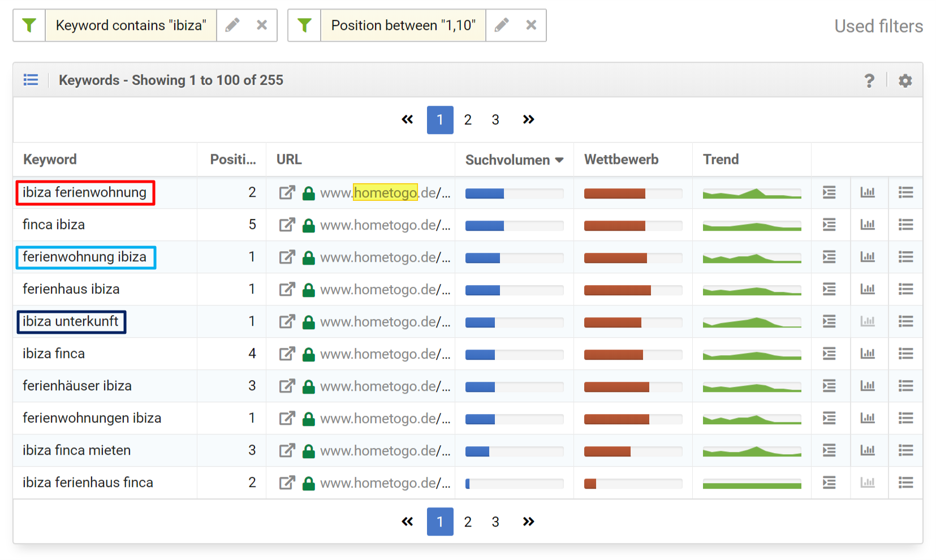Go to first page using top pagination arrows
This screenshot has width=936, height=560.
(x=407, y=119)
